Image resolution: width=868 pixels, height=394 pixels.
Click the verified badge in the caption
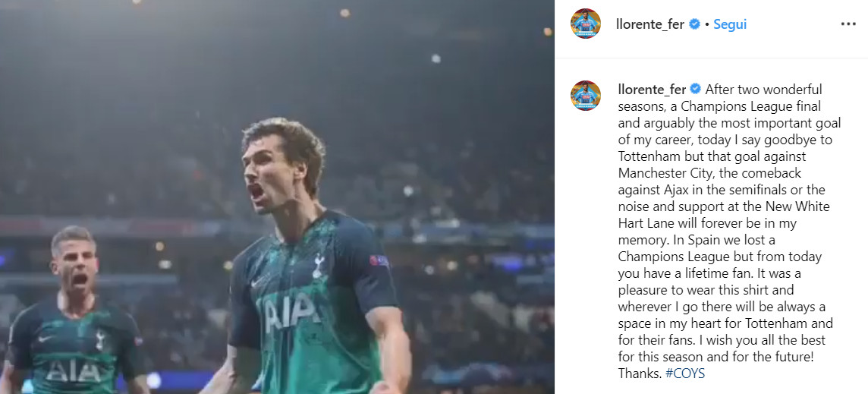coord(695,90)
